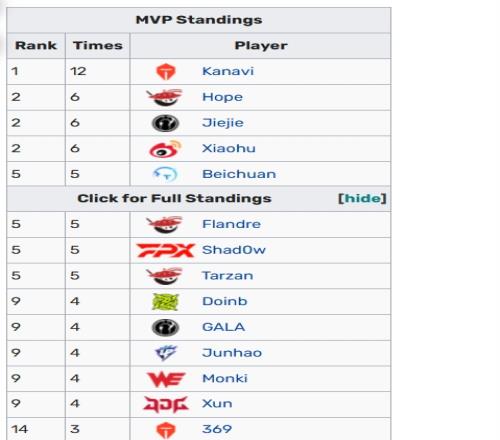Click the Times column header
Image resolution: width=500 pixels, height=440 pixels.
coord(98,46)
